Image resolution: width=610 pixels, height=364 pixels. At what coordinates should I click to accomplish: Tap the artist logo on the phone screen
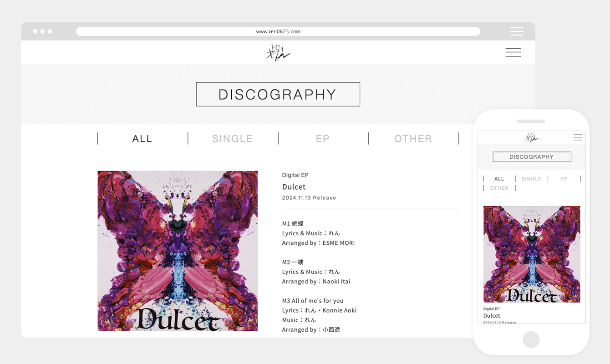click(x=531, y=137)
